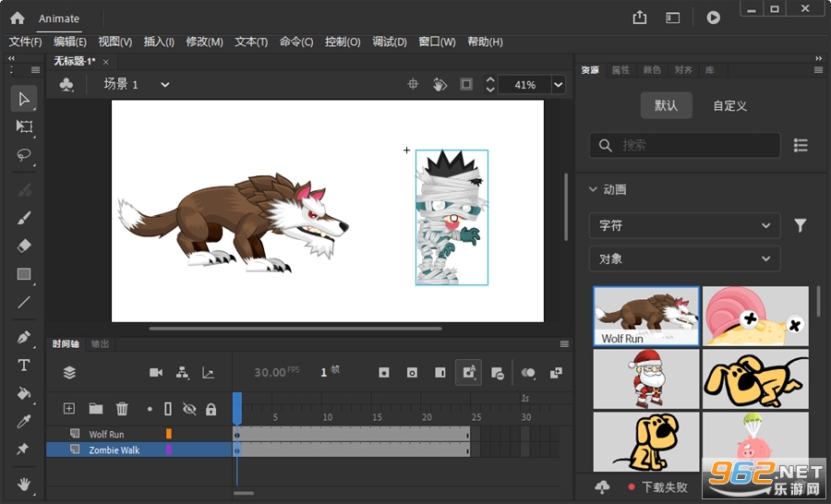Collapse the right panels double arrow

(x=818, y=58)
